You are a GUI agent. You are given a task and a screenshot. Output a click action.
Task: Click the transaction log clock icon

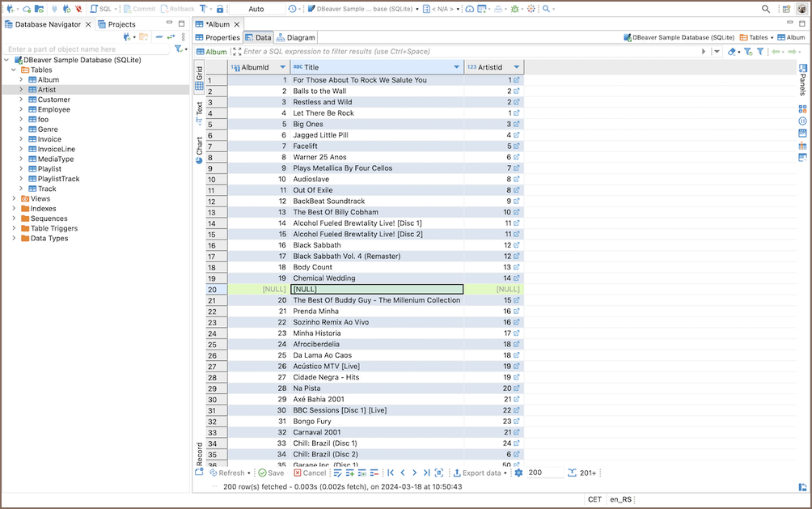(x=292, y=9)
